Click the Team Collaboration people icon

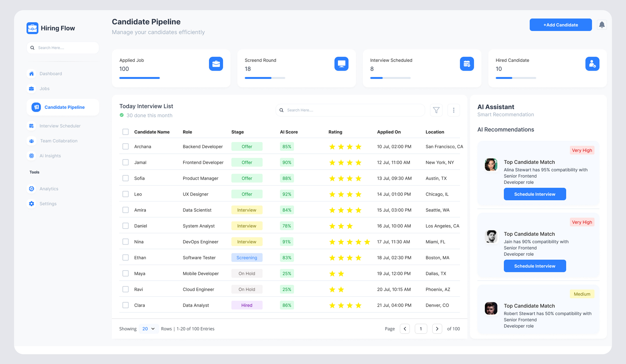[x=31, y=141]
